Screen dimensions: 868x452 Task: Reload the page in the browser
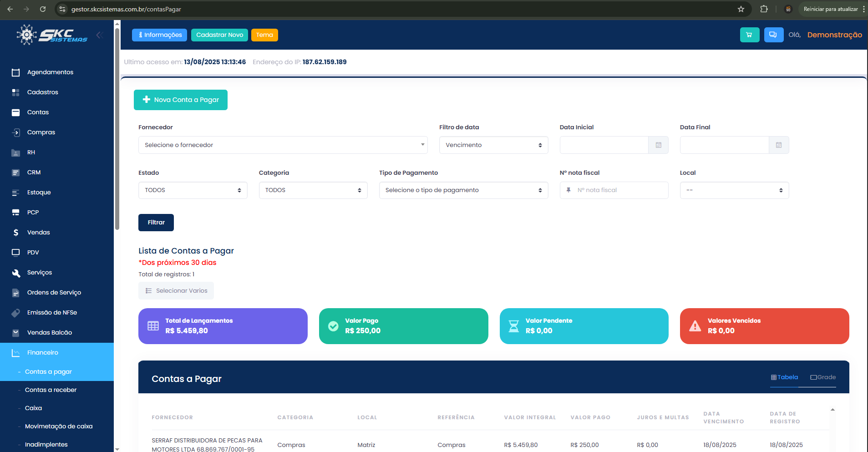(43, 9)
